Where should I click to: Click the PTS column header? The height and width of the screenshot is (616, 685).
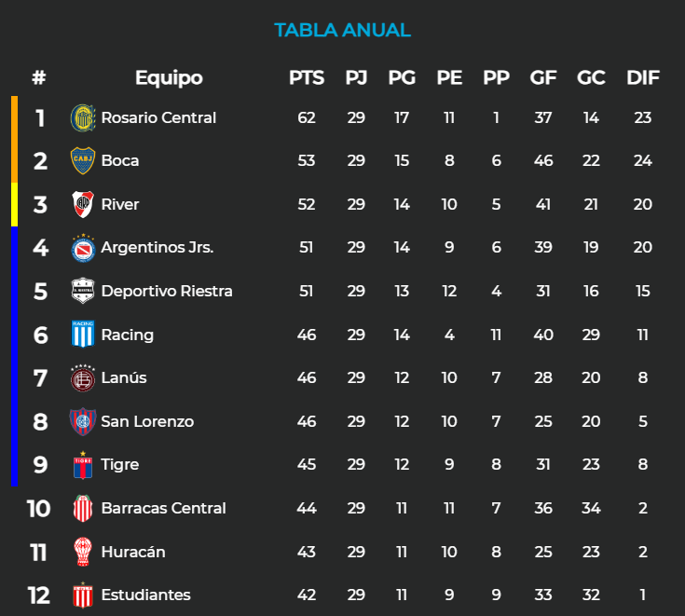click(307, 77)
